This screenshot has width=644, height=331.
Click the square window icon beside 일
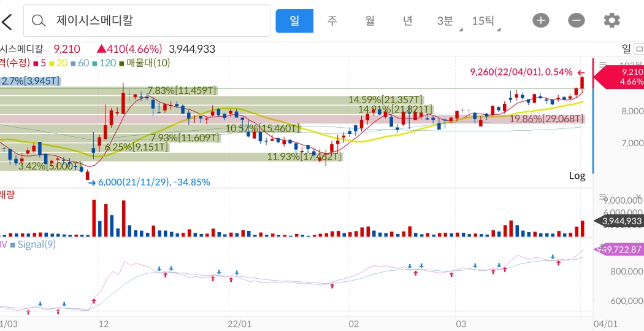638,49
